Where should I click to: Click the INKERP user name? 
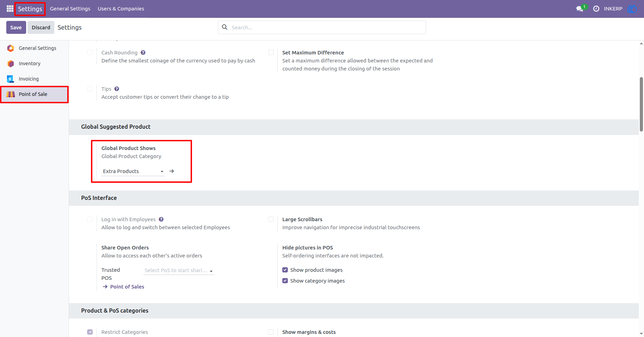[613, 9]
